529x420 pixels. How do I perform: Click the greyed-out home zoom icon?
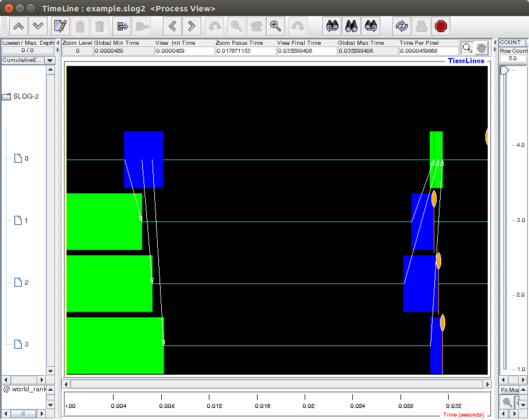(256, 26)
